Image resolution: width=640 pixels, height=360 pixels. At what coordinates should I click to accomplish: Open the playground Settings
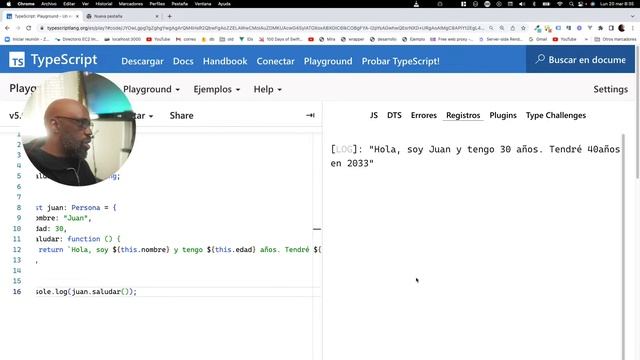(610, 89)
